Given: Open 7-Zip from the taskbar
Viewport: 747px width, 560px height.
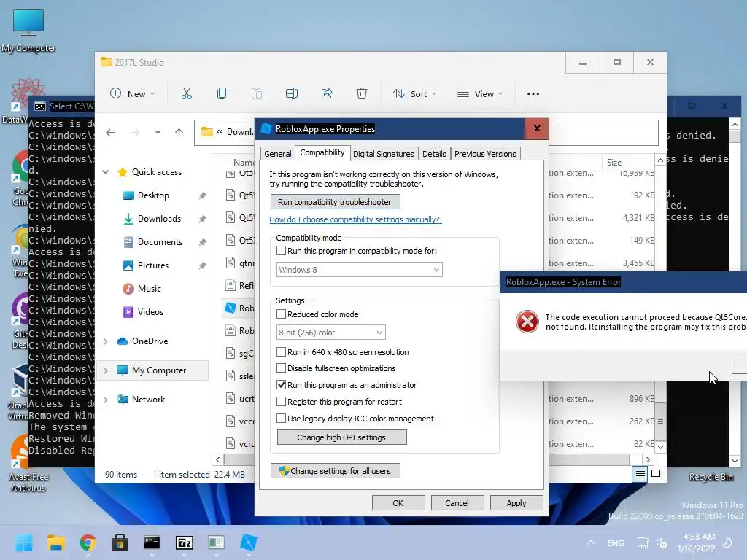Looking at the screenshot, I should (x=185, y=542).
